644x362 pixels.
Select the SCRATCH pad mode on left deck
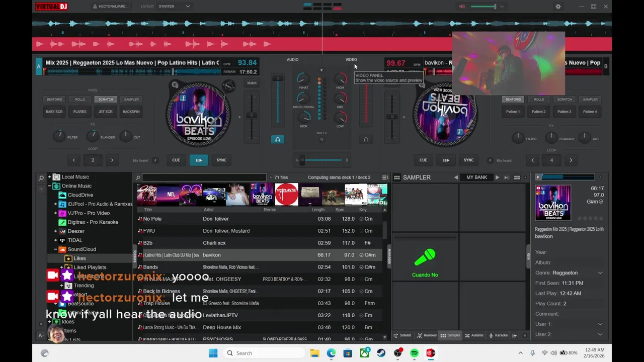coord(106,100)
